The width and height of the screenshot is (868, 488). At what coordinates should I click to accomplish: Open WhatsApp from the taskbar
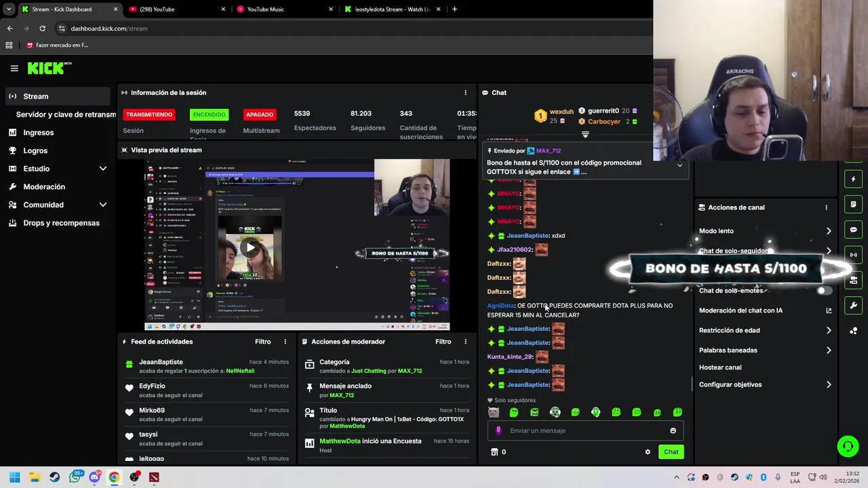point(75,477)
